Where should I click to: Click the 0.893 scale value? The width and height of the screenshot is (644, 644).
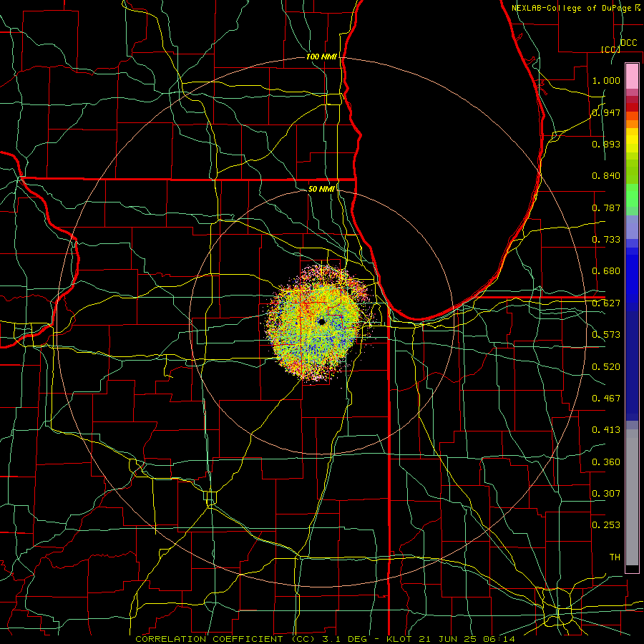coord(606,144)
